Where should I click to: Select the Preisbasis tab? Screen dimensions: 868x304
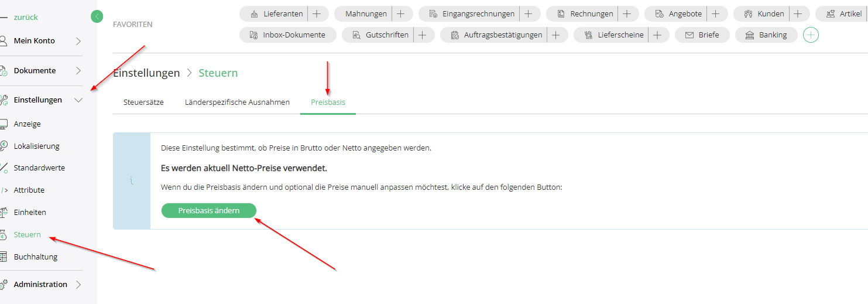[328, 103]
